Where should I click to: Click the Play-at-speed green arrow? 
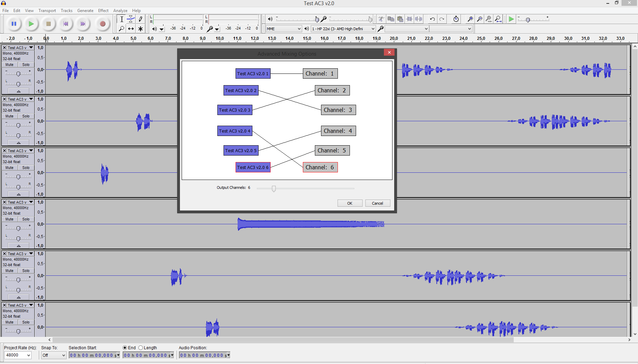(511, 19)
